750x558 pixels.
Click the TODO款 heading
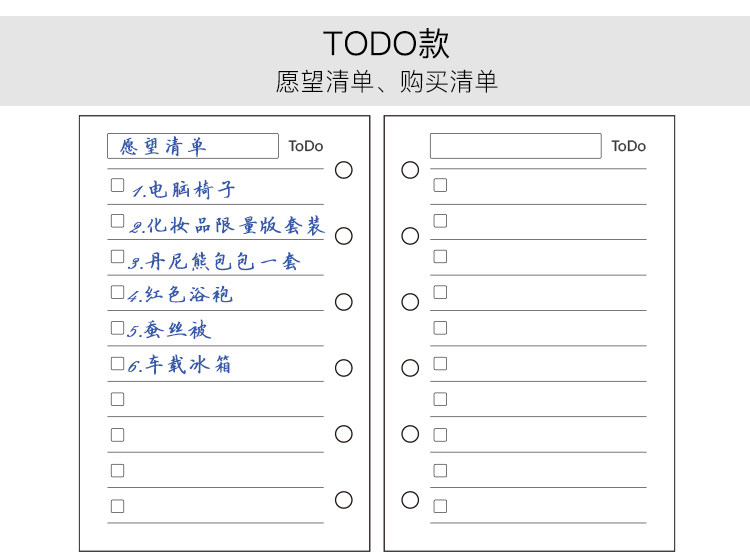click(x=386, y=43)
